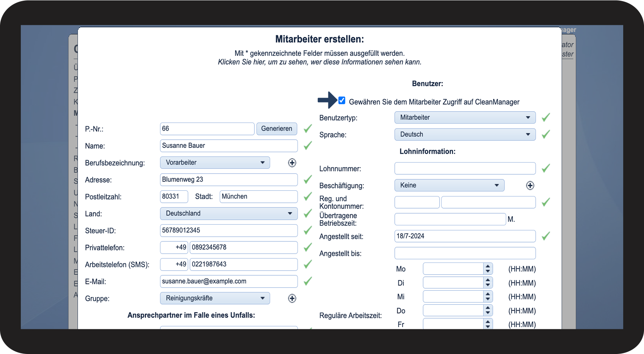Image resolution: width=644 pixels, height=354 pixels.
Task: Click plus icon next to Gruppe dropdown
Action: coord(292,299)
